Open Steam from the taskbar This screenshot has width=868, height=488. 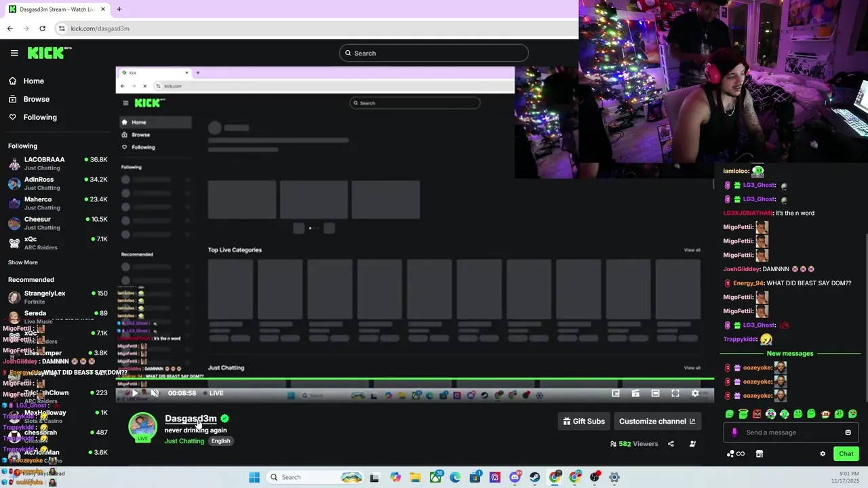point(534,477)
